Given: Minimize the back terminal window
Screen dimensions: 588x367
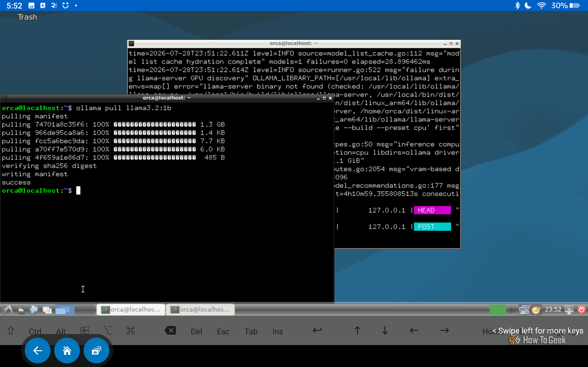Looking at the screenshot, I should 445,44.
